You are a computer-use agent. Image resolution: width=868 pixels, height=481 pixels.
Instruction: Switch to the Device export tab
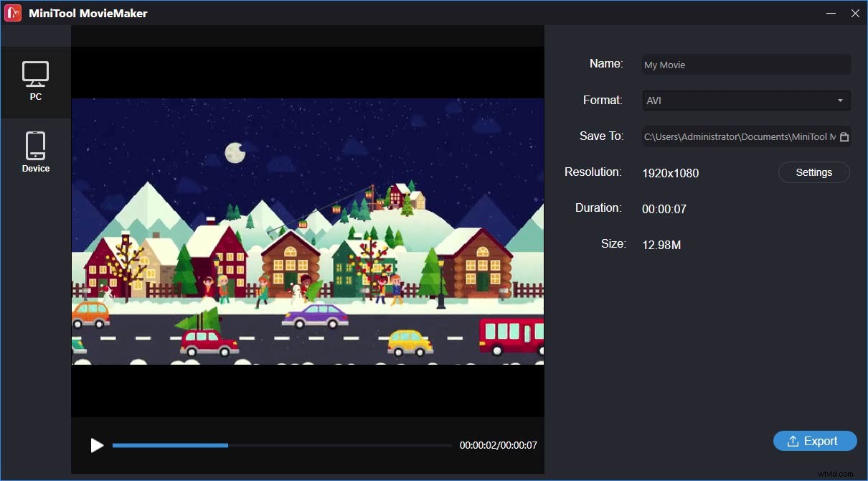click(x=36, y=152)
